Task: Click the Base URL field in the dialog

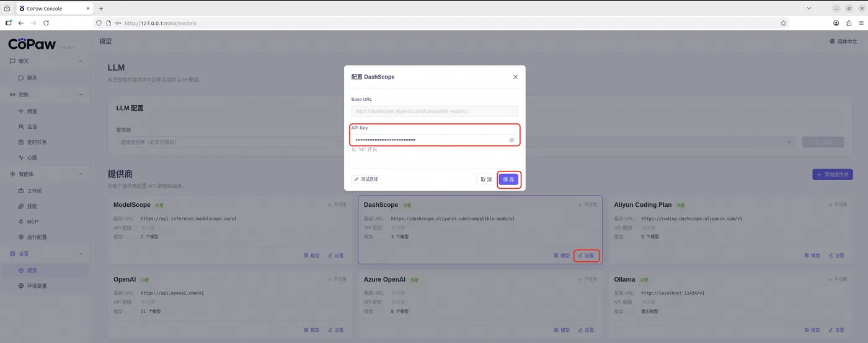Action: coord(435,111)
